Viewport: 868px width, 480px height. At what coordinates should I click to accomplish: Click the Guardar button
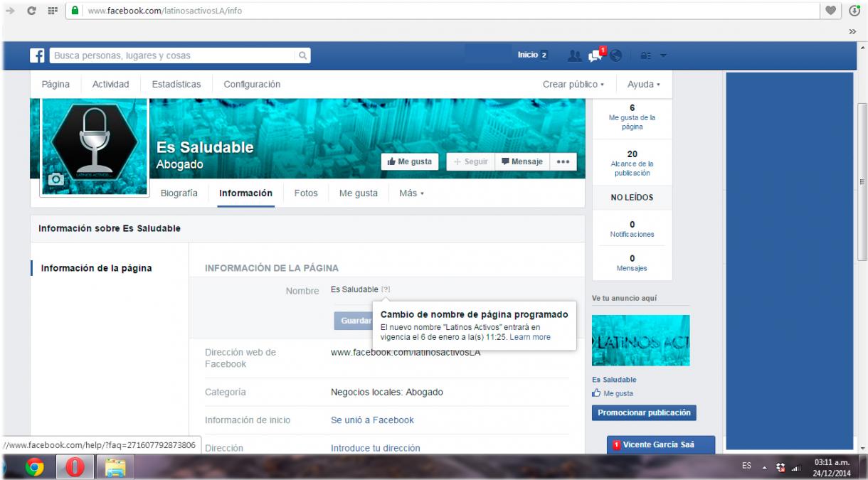354,321
